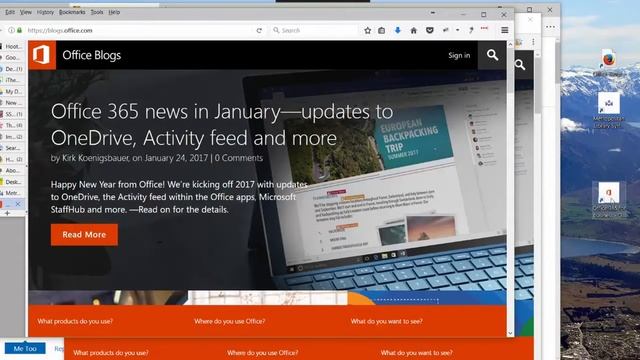Click 'Where do you use Office?' in front window
Viewport: 640px width, 360px height.
pos(230,321)
